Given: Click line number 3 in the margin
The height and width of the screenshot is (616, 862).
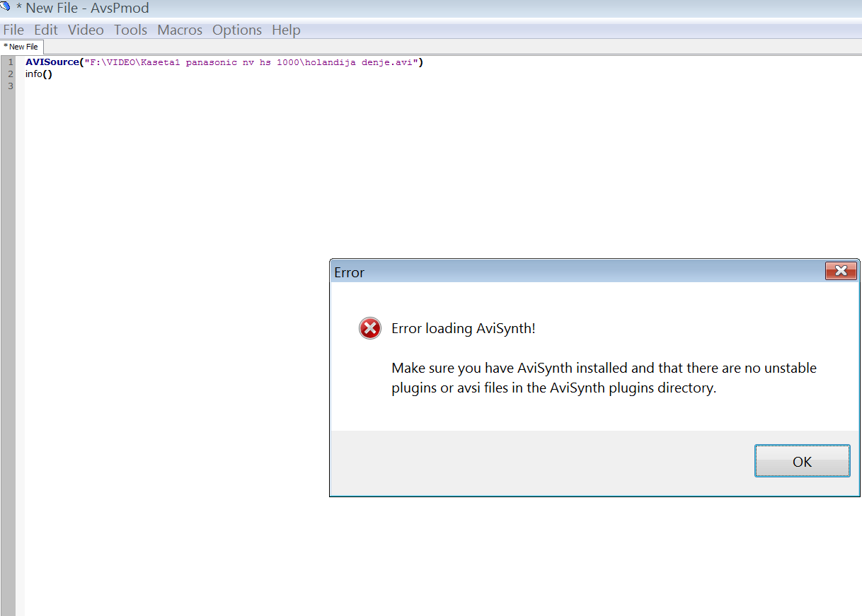Looking at the screenshot, I should click(x=10, y=86).
